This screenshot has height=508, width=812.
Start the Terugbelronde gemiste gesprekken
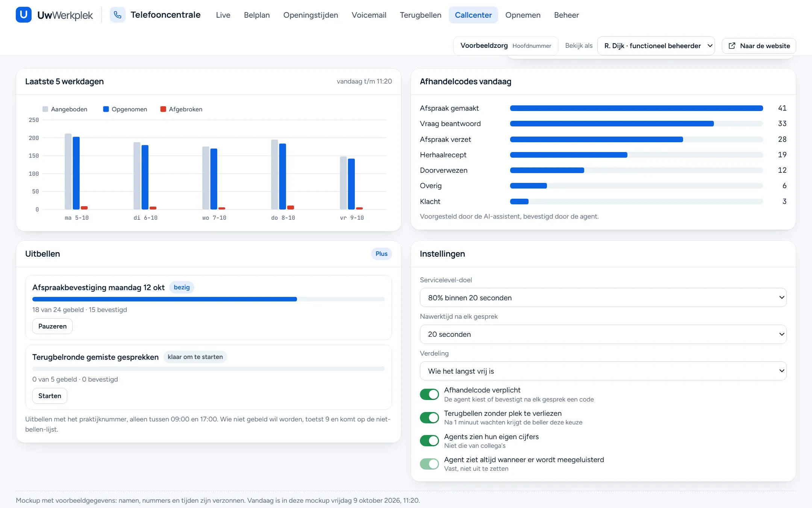50,396
